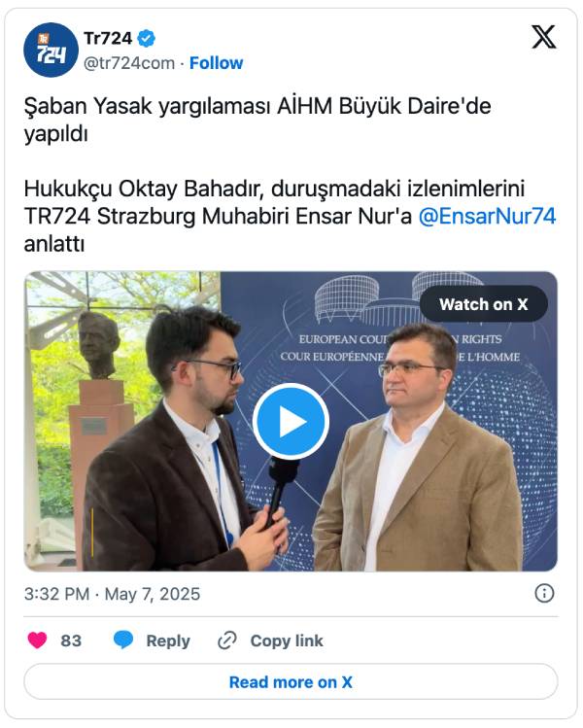Click the Watch on X button
The image size is (583, 728).
[x=484, y=304]
